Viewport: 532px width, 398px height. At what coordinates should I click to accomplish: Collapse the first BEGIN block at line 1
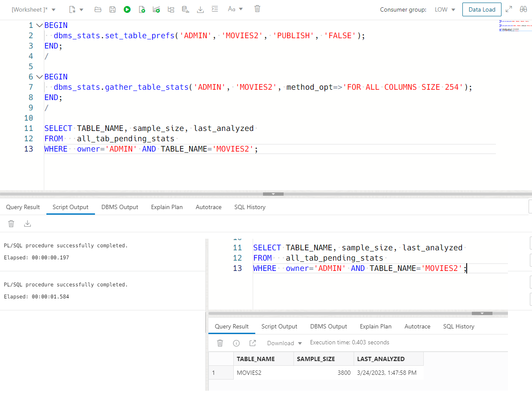coord(40,25)
